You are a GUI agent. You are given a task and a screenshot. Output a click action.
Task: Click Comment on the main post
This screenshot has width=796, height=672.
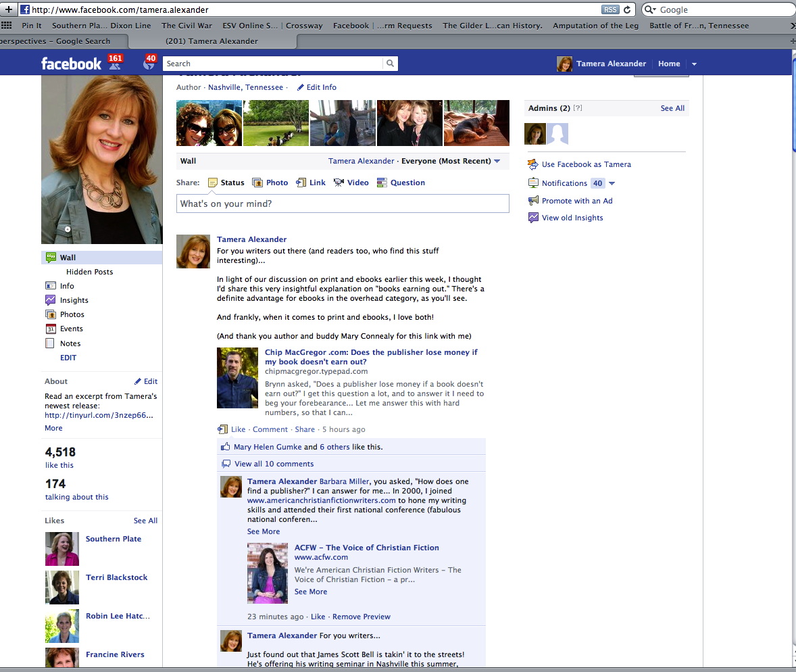pos(270,429)
